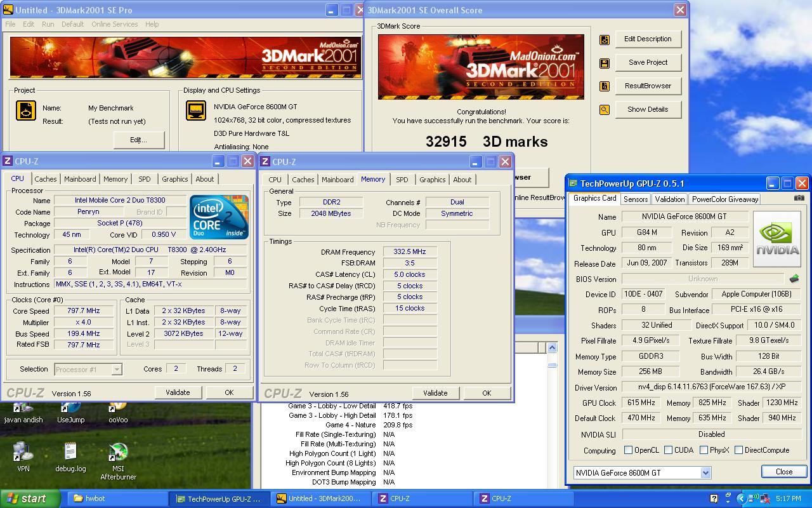Open the Online Services menu

(x=115, y=24)
